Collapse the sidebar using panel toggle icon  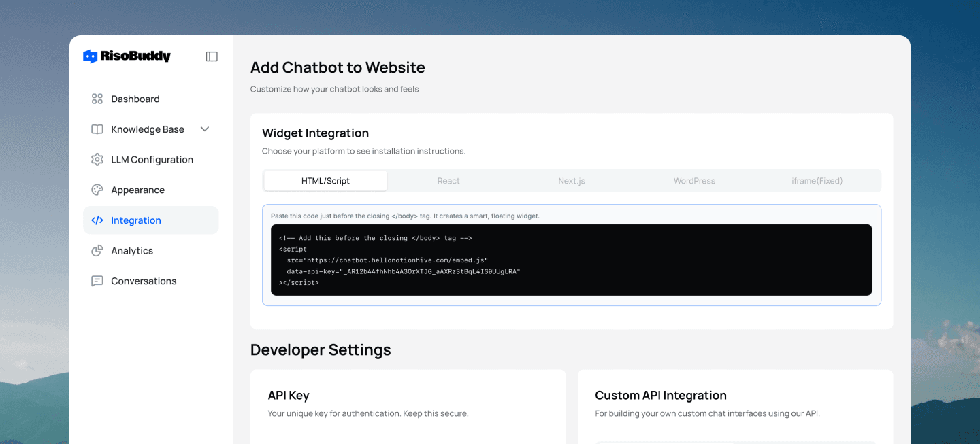(x=212, y=56)
